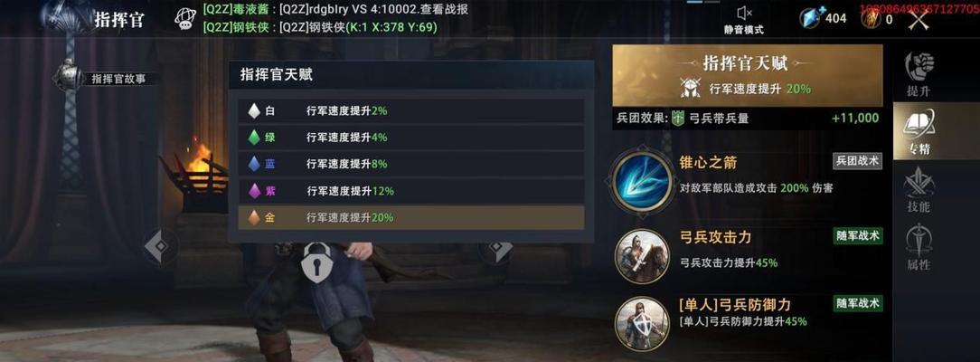This screenshot has width=980, height=362.
Task: Open the chat bubble icon
Action: (x=185, y=19)
